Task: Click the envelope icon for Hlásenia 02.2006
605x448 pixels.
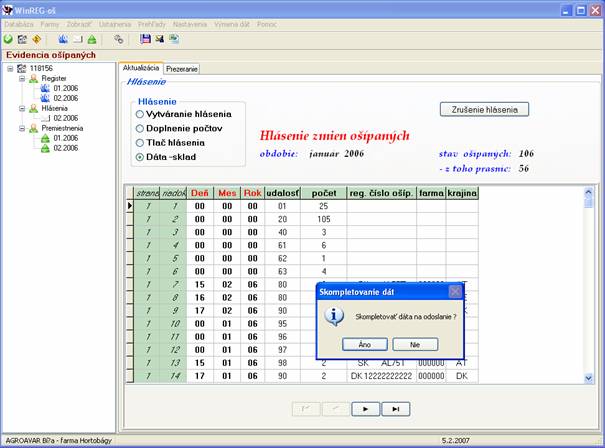Action: click(46, 118)
